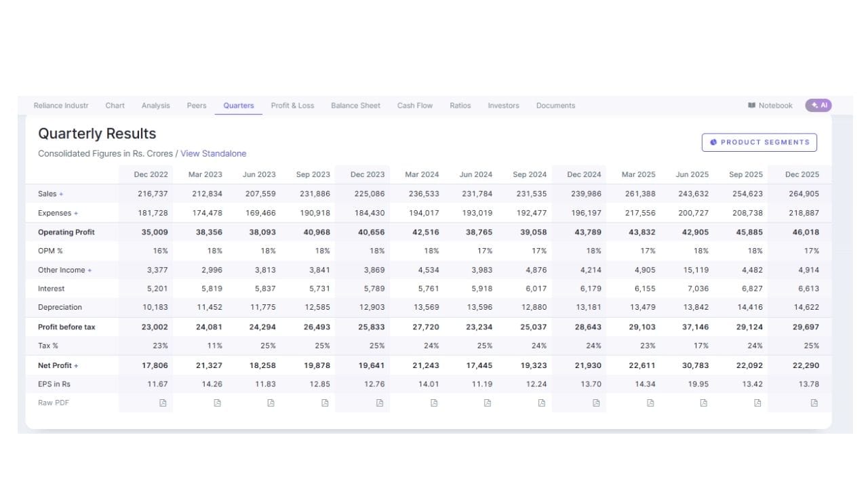This screenshot has height=488, width=868.
Task: Go to the Balance Sheet tab
Action: tap(355, 106)
